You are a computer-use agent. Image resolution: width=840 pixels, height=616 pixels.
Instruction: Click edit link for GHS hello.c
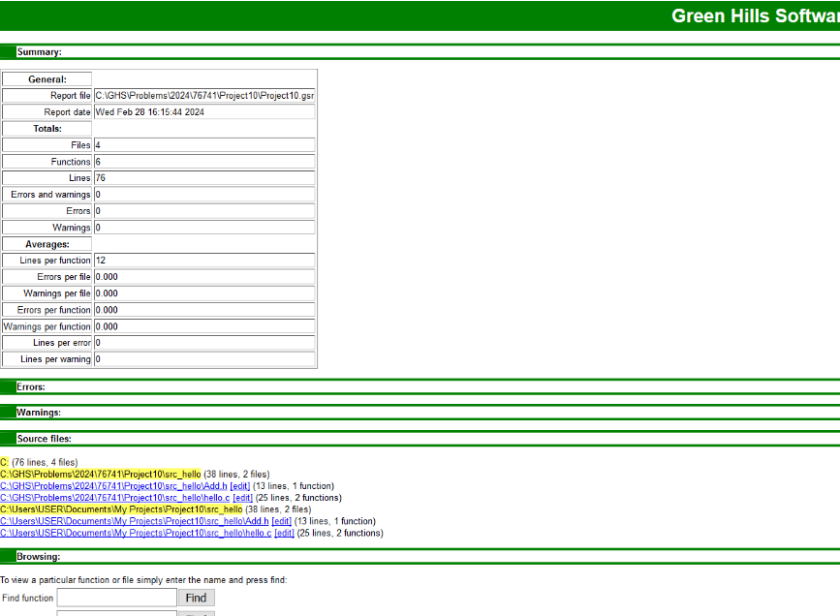tap(243, 498)
